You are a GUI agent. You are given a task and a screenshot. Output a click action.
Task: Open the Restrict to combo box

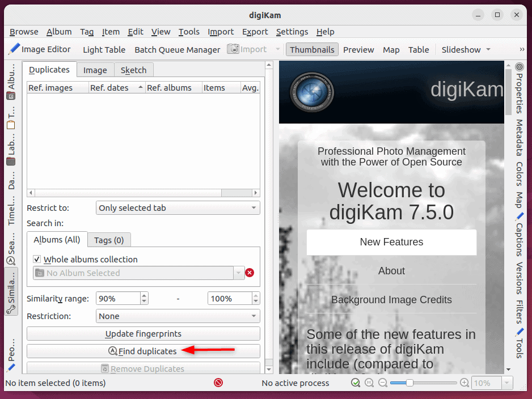(x=178, y=208)
